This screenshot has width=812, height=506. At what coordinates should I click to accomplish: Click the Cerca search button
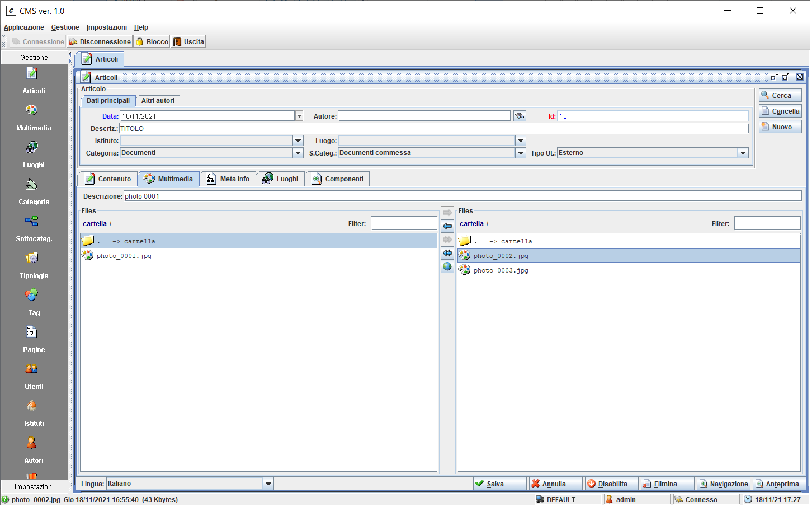780,95
